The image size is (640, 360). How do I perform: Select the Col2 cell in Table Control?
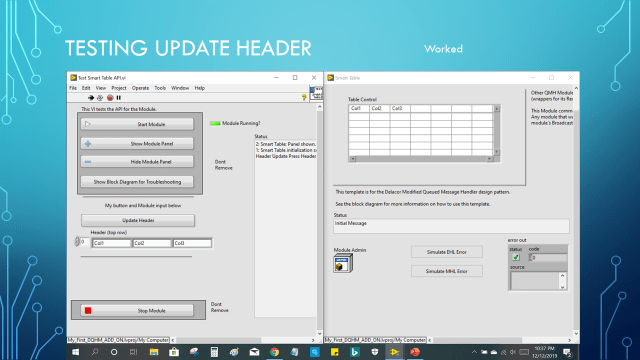coord(380,109)
